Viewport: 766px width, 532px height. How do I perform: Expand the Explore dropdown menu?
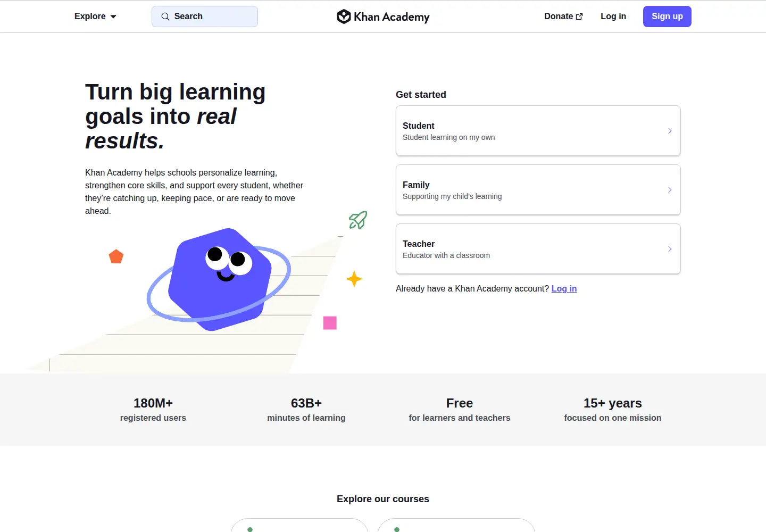[x=95, y=16]
